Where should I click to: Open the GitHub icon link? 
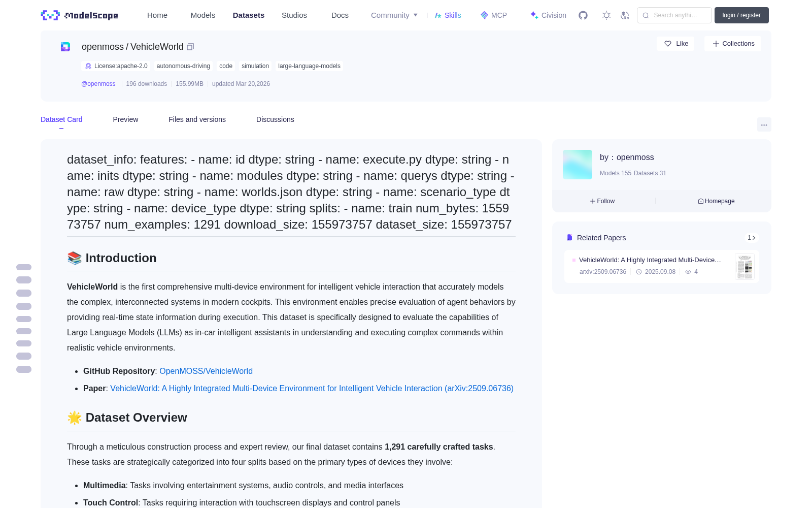(x=583, y=15)
